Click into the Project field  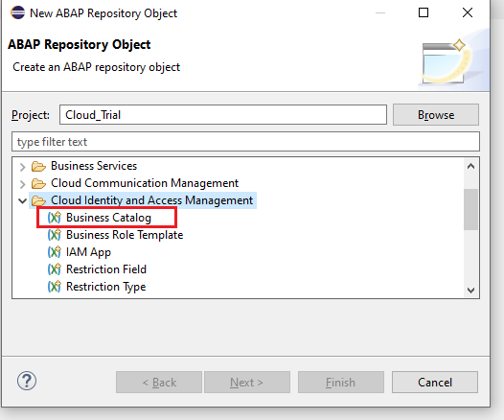pos(223,115)
